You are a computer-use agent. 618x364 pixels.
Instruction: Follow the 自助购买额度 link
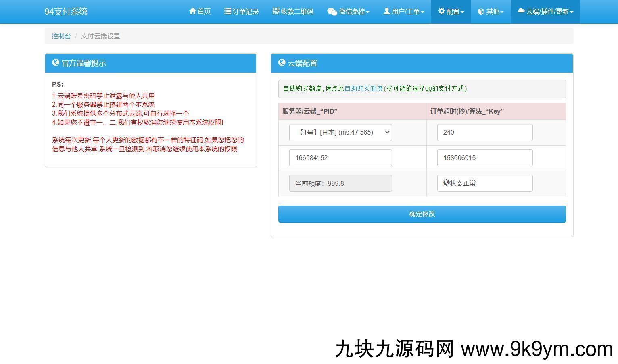(x=363, y=89)
